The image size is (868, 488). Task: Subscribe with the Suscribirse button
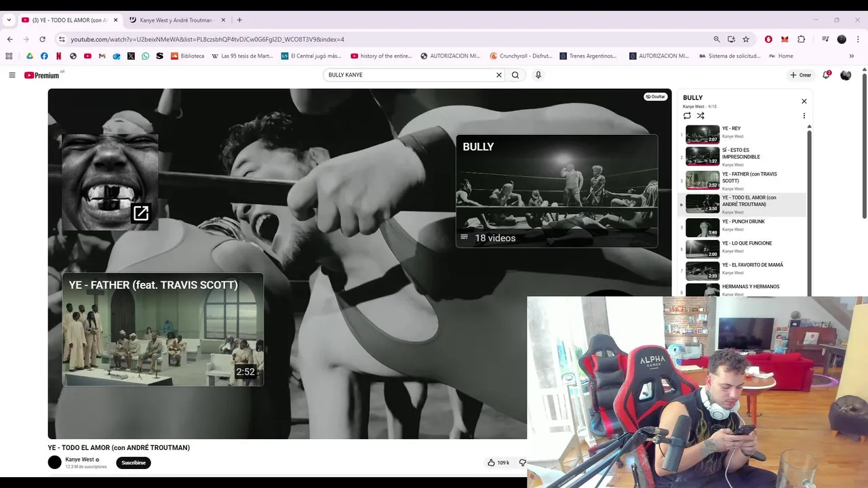[134, 463]
